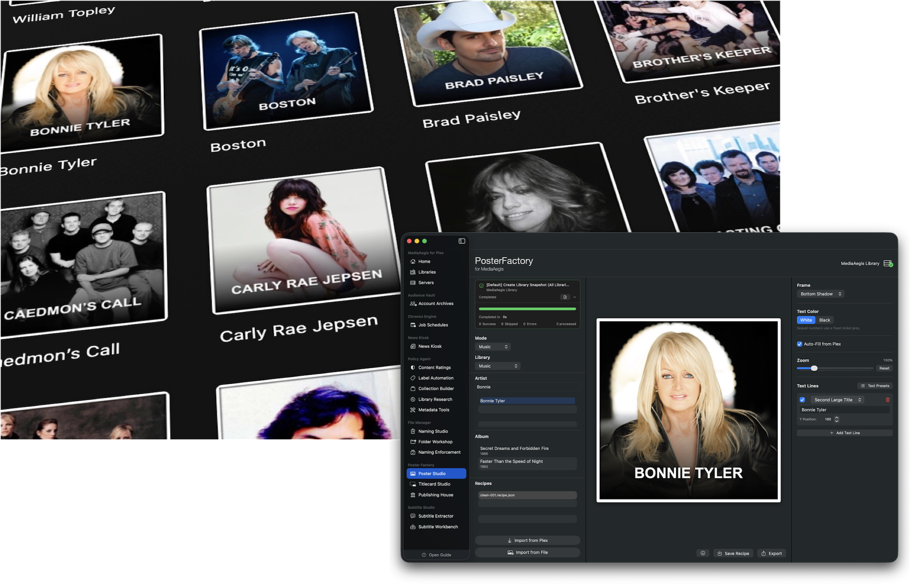
Task: Open News Kiosk via its newspaper icon
Action: [413, 347]
